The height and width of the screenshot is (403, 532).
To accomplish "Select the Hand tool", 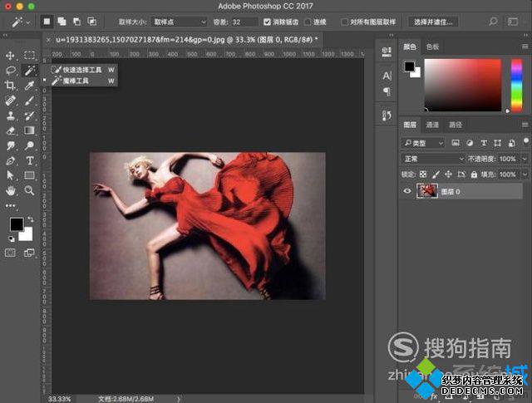I will (x=11, y=190).
